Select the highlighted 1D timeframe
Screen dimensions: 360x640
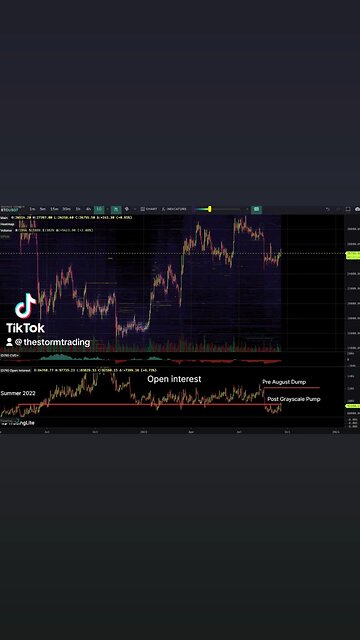99,209
